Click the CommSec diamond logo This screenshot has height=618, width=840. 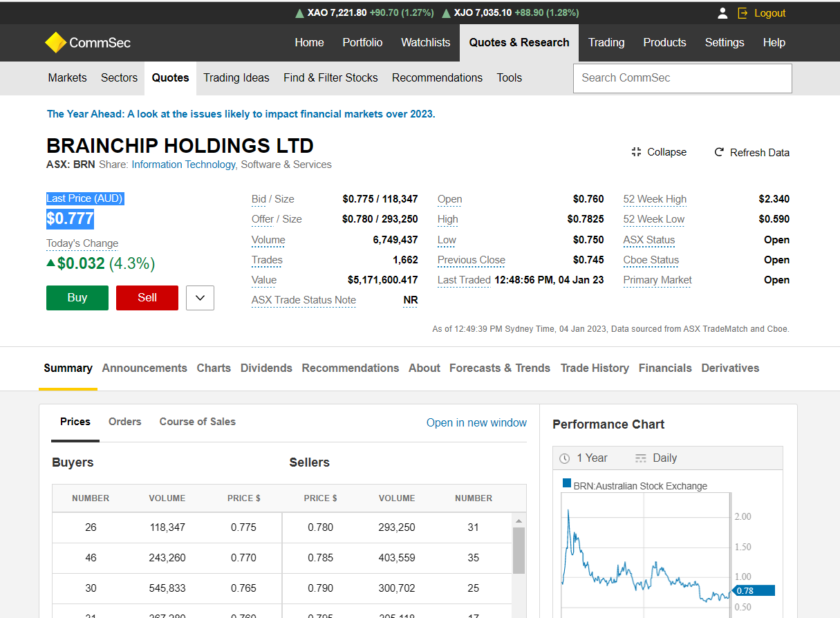pos(55,43)
